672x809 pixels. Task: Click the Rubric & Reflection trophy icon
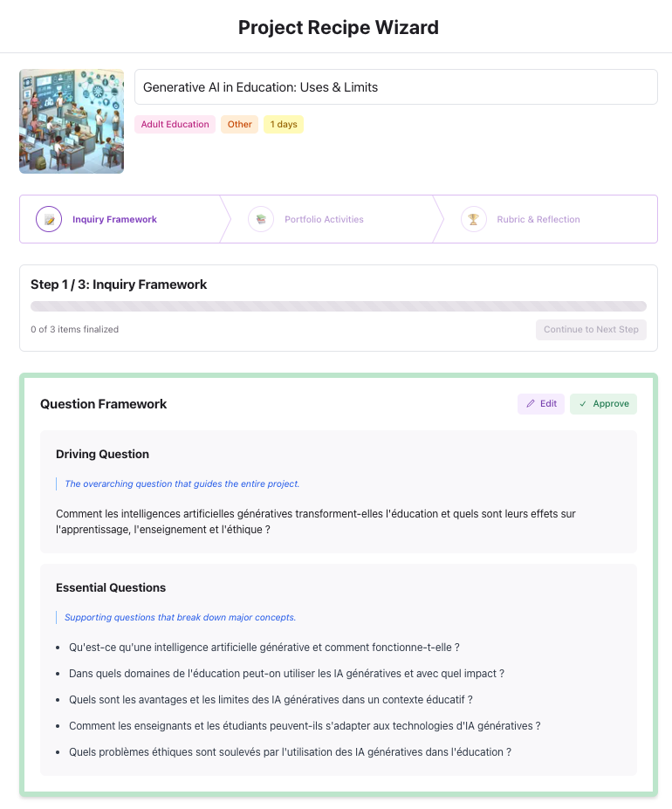[x=473, y=219]
